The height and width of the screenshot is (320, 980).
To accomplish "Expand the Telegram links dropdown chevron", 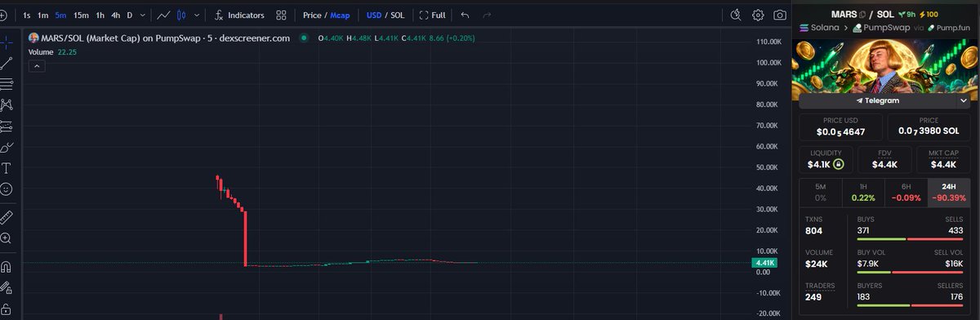I will pyautogui.click(x=964, y=100).
